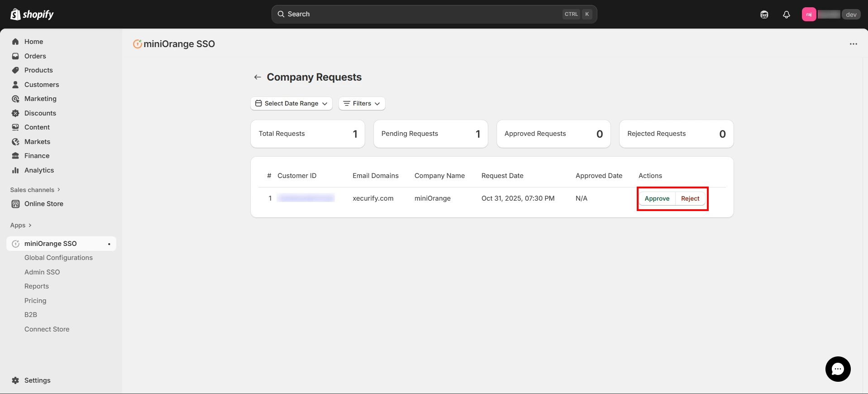Click the Settings gear icon

(x=15, y=380)
